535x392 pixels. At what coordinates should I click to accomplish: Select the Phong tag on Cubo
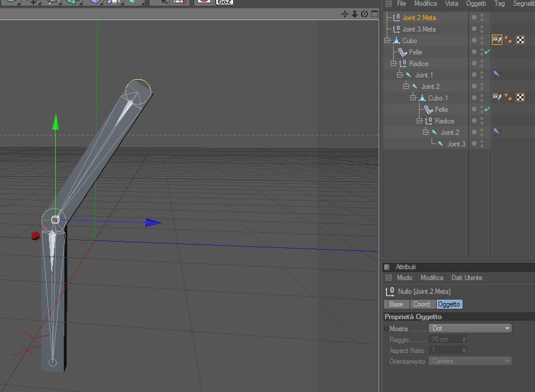[509, 40]
